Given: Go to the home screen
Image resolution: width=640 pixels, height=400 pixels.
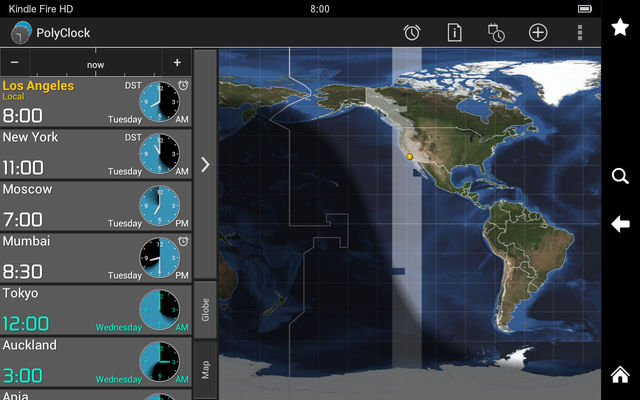Looking at the screenshot, I should coord(620,376).
